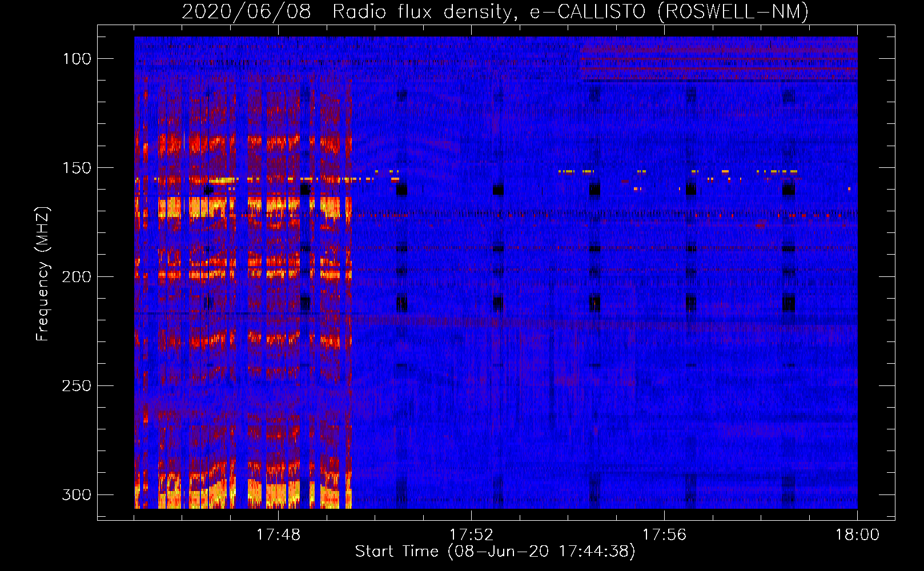The image size is (924, 571).
Task: Click the Start Time axis label
Action: [x=495, y=552]
